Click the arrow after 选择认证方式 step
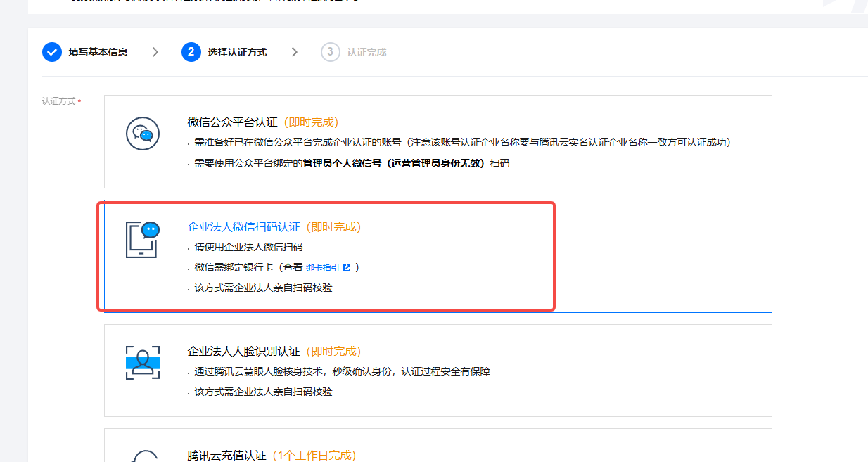868x462 pixels. pyautogui.click(x=295, y=52)
